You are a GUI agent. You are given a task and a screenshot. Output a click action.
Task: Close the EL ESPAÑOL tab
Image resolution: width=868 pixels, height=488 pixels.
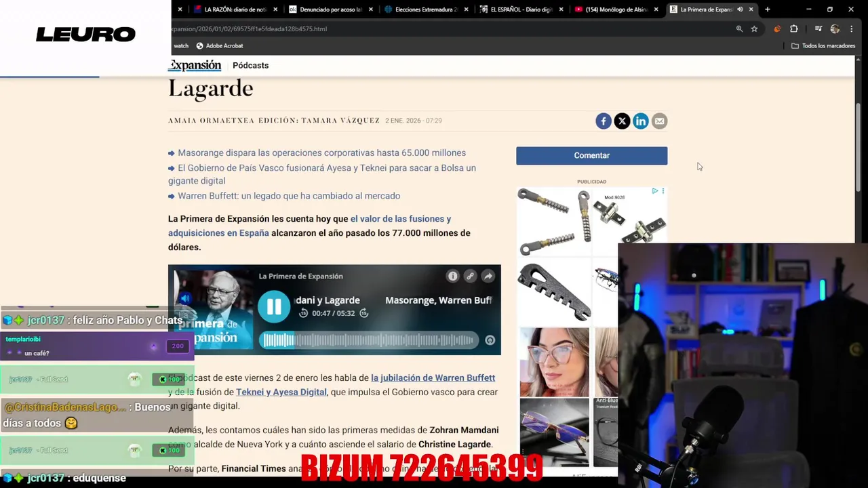click(x=561, y=9)
